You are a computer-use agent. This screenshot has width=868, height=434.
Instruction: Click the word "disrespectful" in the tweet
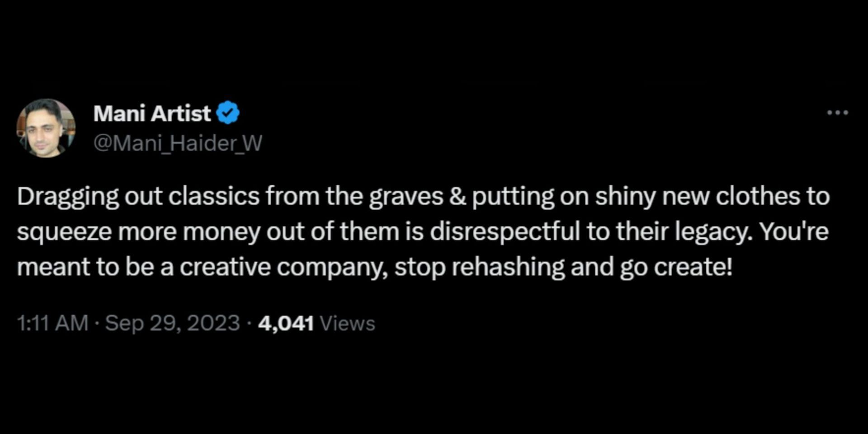click(505, 231)
